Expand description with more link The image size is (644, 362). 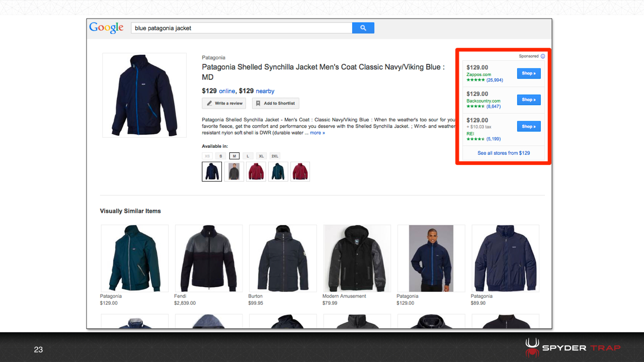317,133
